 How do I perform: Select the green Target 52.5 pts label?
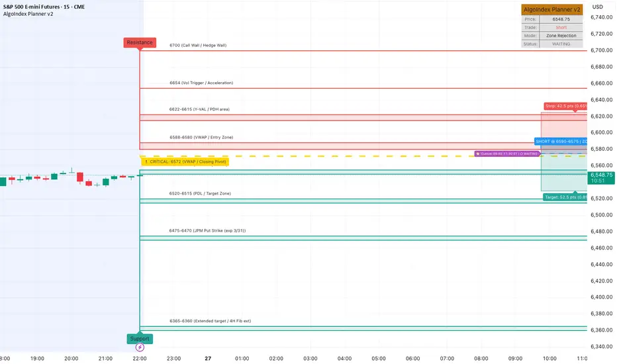(x=565, y=197)
